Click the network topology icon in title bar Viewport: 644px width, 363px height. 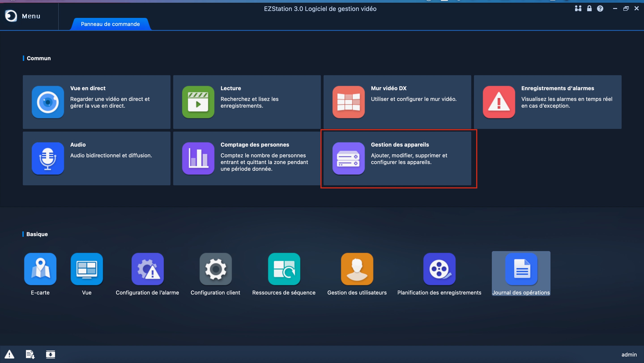click(x=578, y=9)
